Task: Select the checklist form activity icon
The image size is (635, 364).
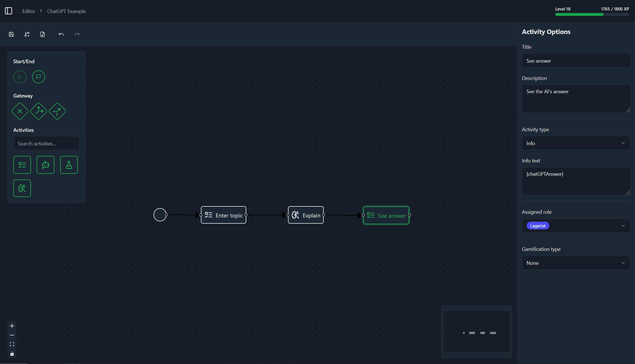Action: coord(22,165)
